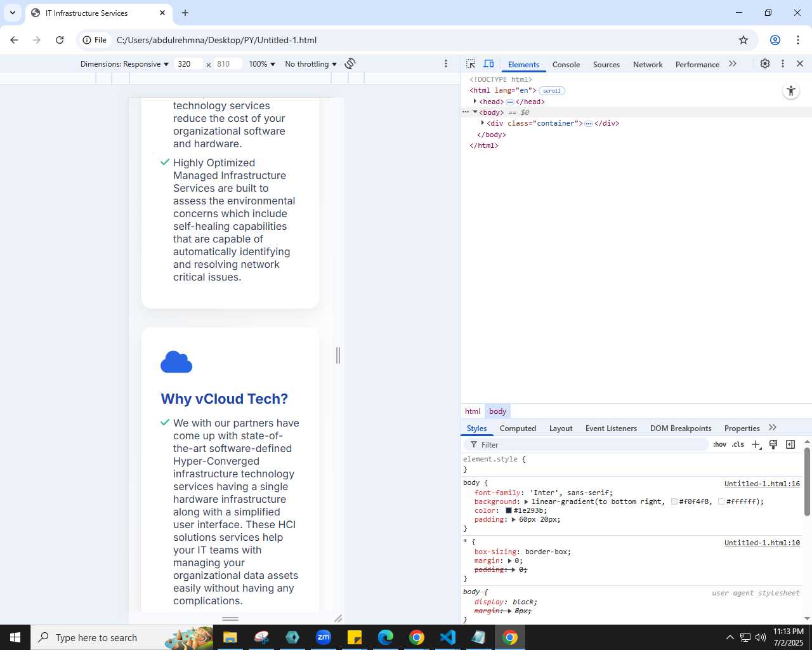
Task: Click the browser back arrow
Action: [x=14, y=40]
